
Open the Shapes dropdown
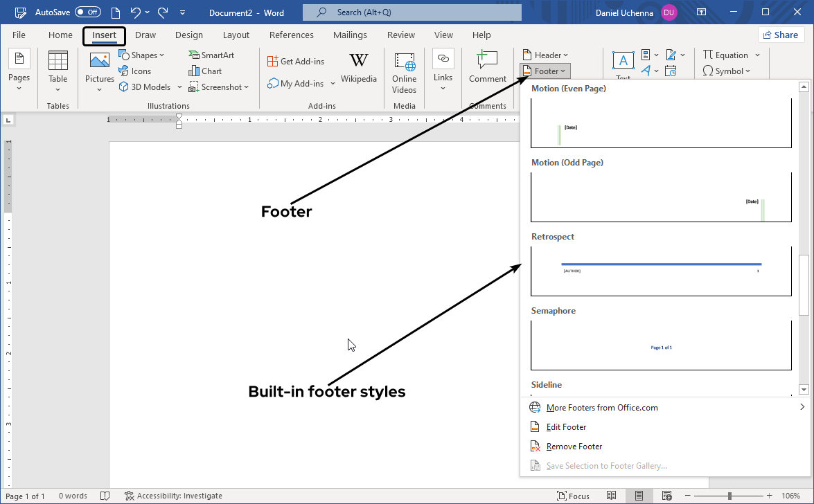[x=142, y=54]
